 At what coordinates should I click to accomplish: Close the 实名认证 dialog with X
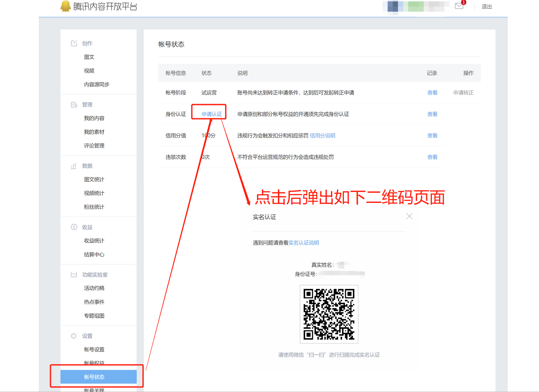tap(409, 216)
